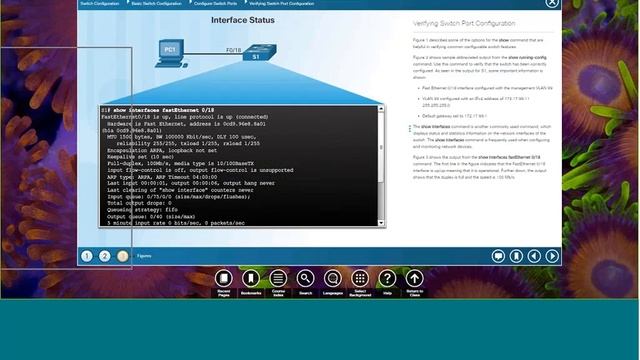Go to the previous page with the left arrow
640x360 pixels.
click(x=534, y=256)
